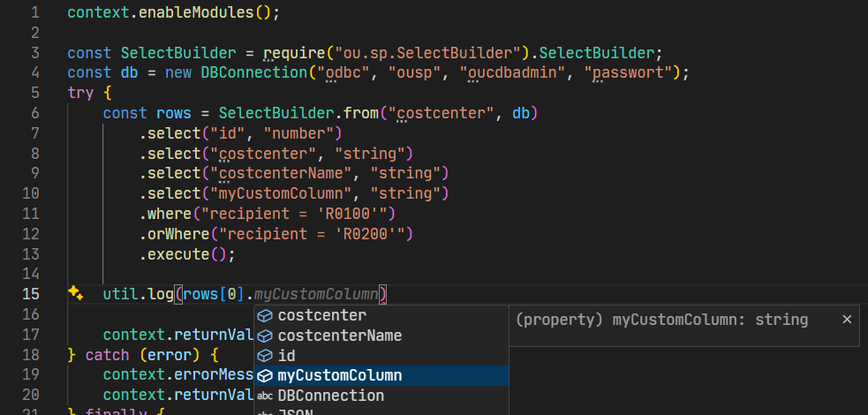Click line number 1 in the gutter

tap(34, 12)
